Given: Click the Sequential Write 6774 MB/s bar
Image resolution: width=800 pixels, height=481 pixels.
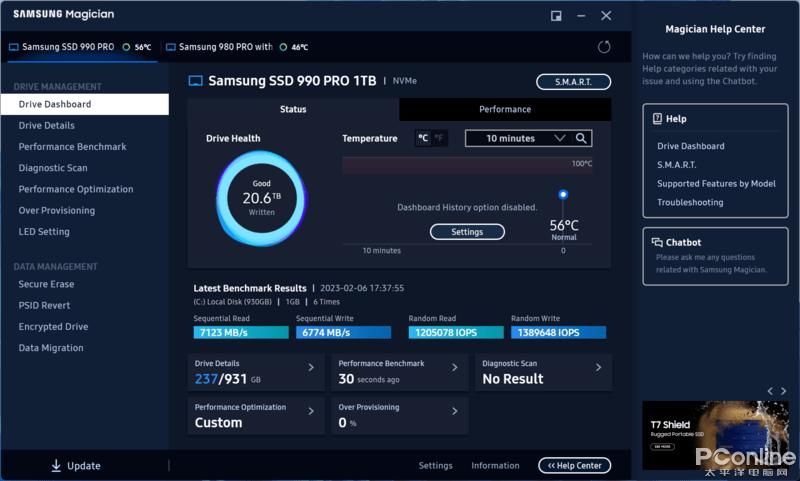Looking at the screenshot, I should click(x=343, y=333).
